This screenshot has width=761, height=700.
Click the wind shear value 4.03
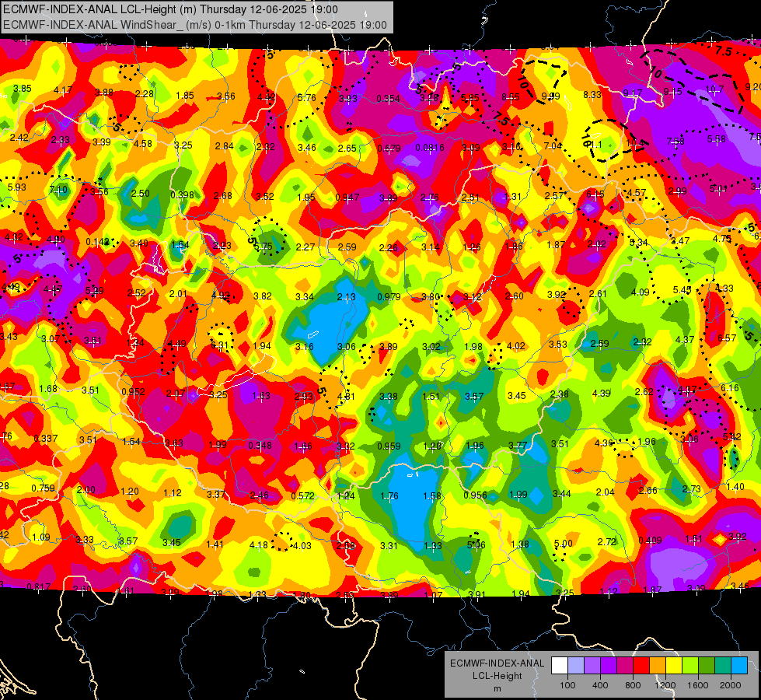click(x=302, y=545)
